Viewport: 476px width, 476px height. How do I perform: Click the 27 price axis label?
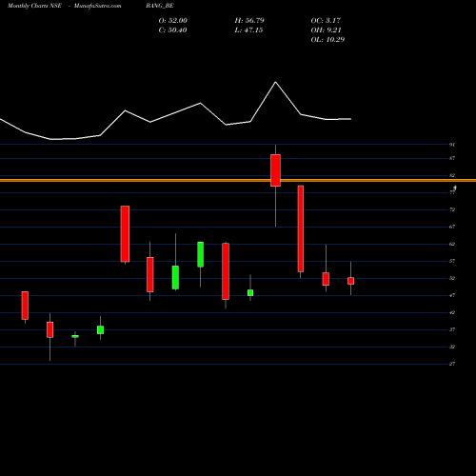[452, 364]
